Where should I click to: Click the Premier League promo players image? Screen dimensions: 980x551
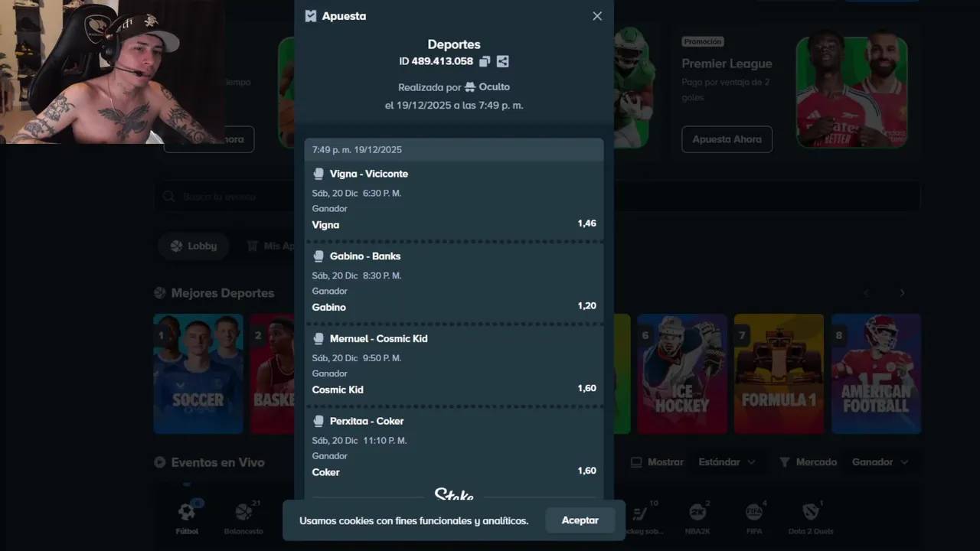[851, 92]
